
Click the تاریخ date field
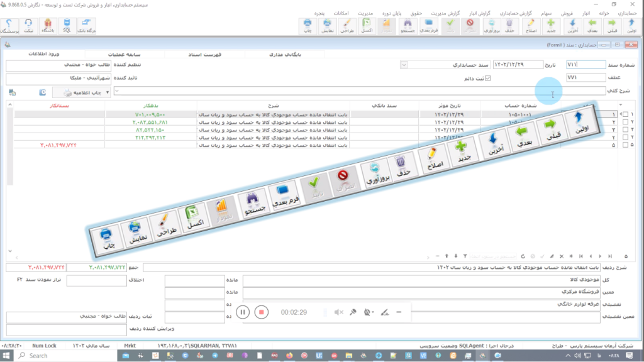point(518,65)
